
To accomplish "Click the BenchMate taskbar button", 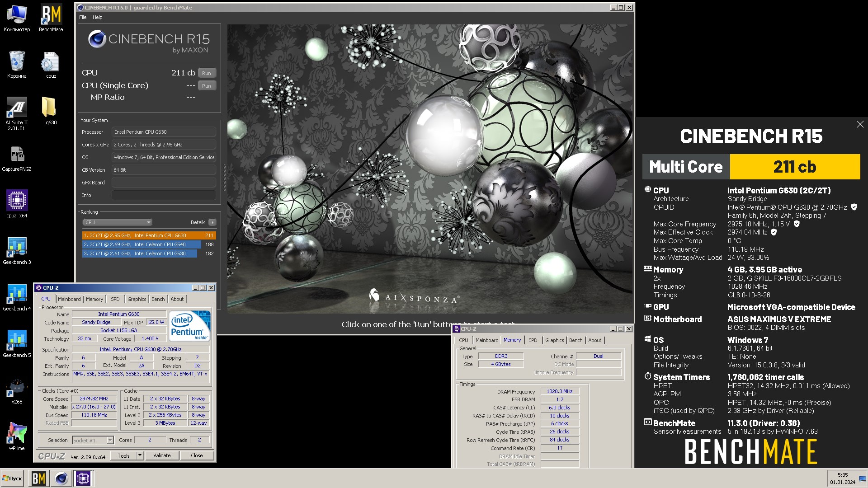I will click(x=38, y=479).
